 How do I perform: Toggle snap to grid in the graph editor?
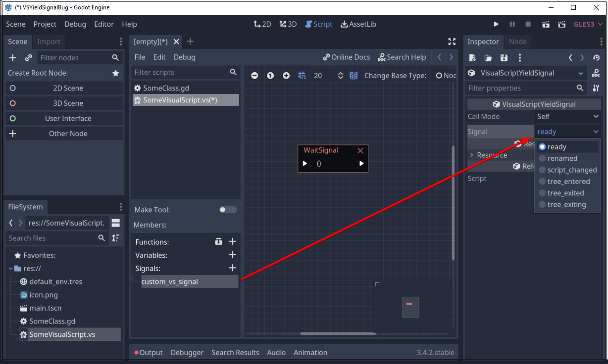point(302,75)
